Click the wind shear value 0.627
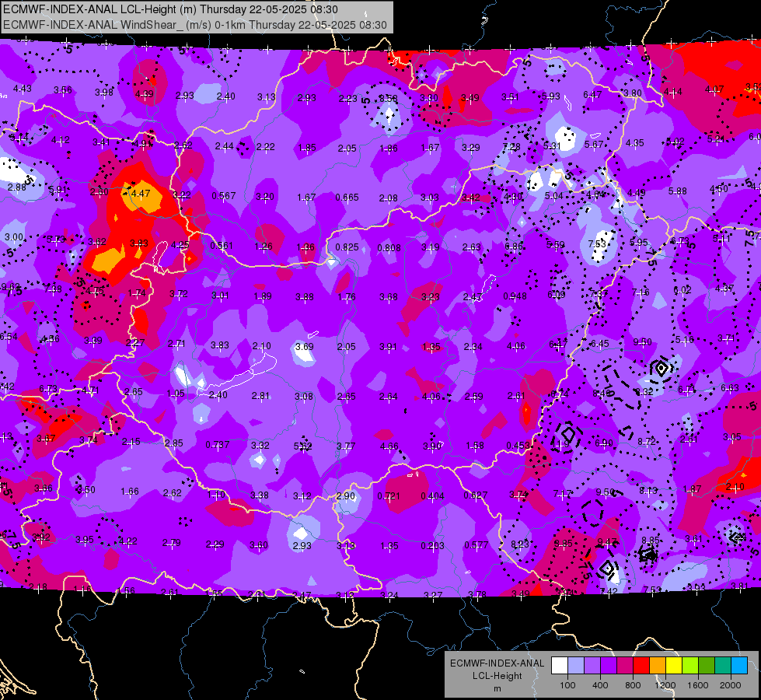This screenshot has height=700, width=761. [x=476, y=495]
